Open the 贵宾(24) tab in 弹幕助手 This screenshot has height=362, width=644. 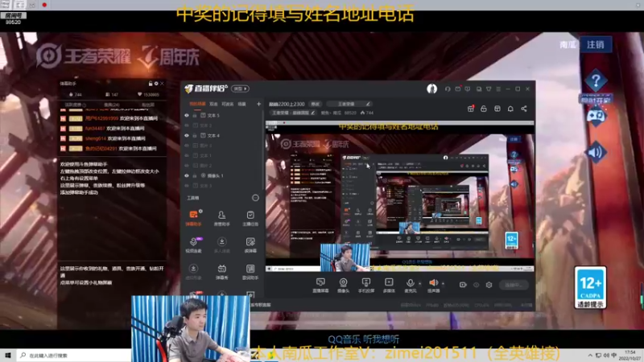click(x=111, y=105)
